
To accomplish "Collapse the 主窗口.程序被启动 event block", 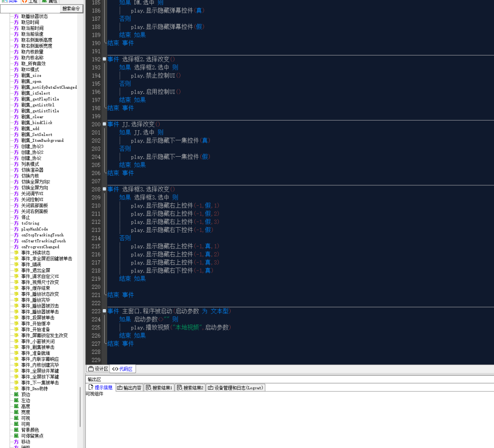I will [104, 311].
